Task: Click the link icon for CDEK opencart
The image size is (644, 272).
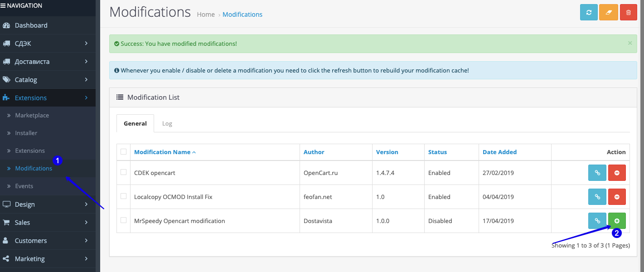Action: click(597, 173)
